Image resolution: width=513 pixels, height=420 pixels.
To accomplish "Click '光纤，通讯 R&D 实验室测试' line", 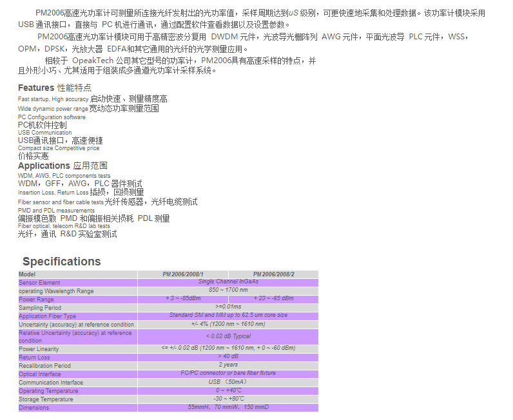I will [x=68, y=234].
